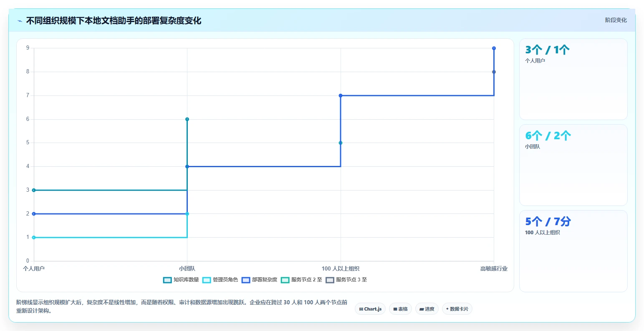The image size is (644, 331).
Task: Click the 高敏感行业 x-axis label
Action: coord(494,268)
